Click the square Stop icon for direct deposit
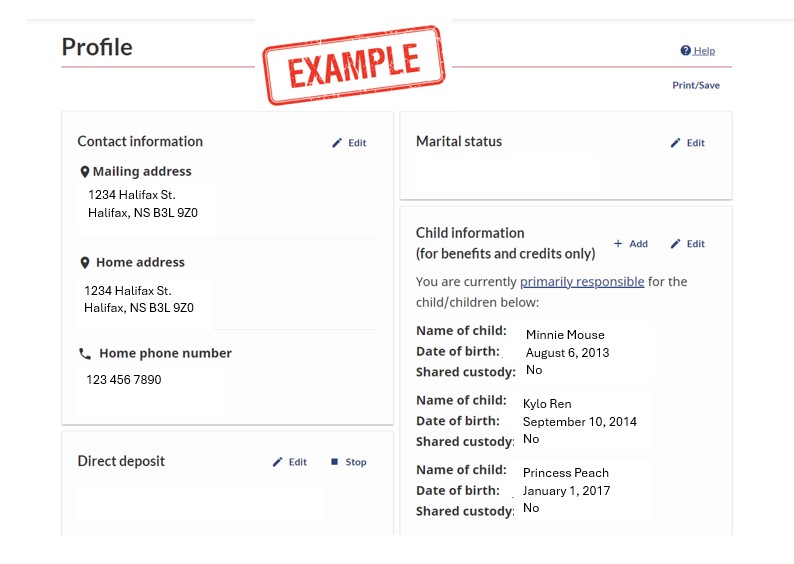The image size is (794, 564). coord(335,462)
